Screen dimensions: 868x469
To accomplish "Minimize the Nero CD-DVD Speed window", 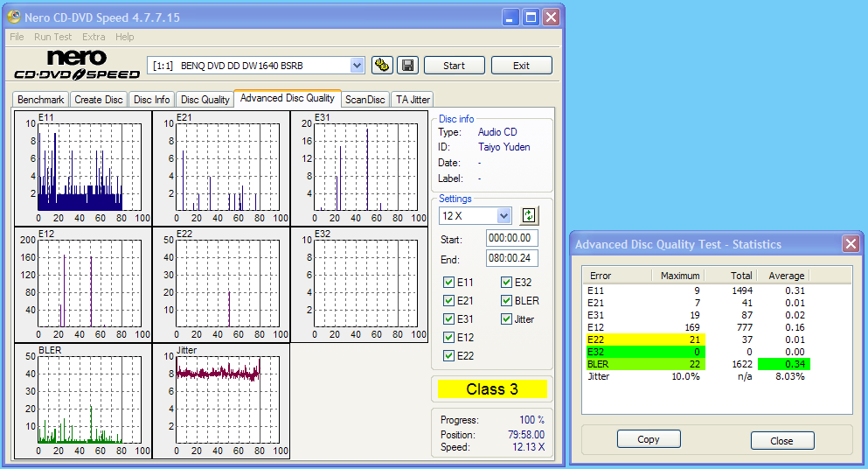I will click(510, 17).
